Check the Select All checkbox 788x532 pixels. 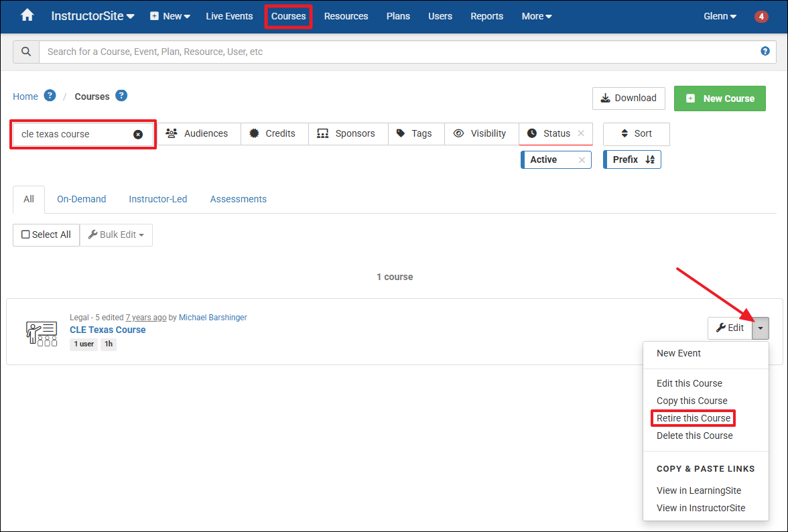pyautogui.click(x=25, y=235)
